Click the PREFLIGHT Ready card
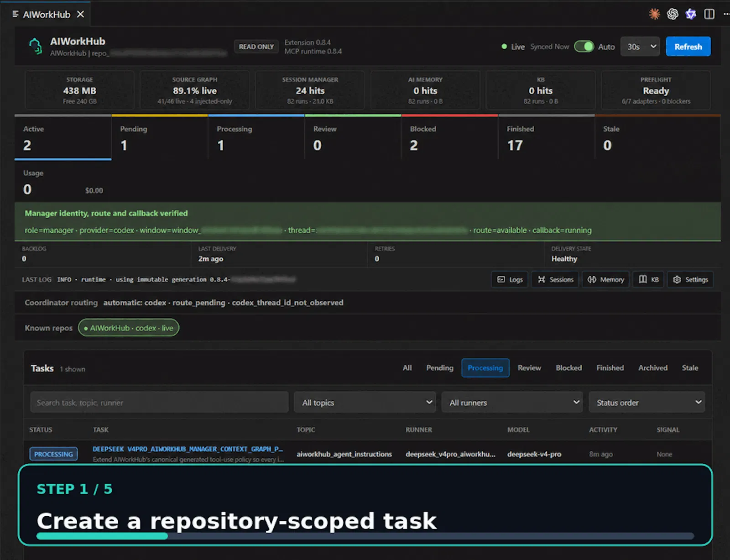 656,90
